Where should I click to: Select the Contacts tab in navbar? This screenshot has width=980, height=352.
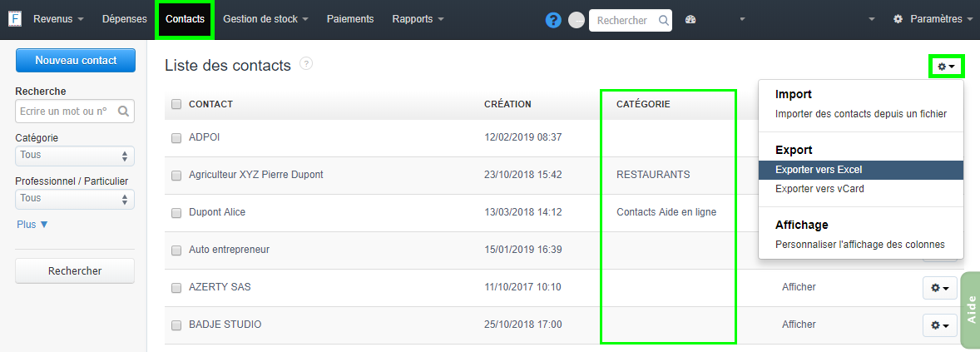pos(185,19)
